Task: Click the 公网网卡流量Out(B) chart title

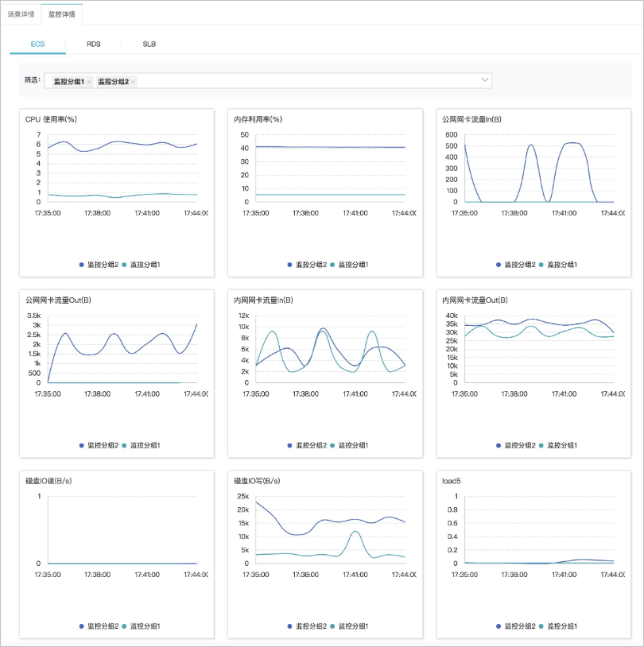Action: [x=58, y=300]
